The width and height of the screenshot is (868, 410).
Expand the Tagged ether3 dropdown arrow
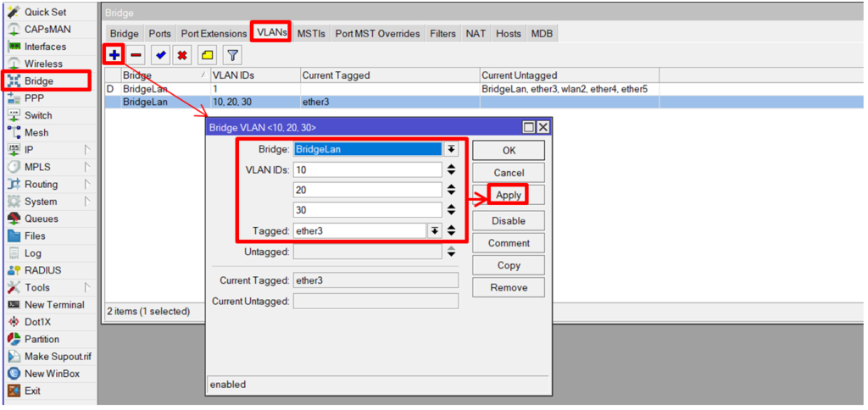pos(435,230)
